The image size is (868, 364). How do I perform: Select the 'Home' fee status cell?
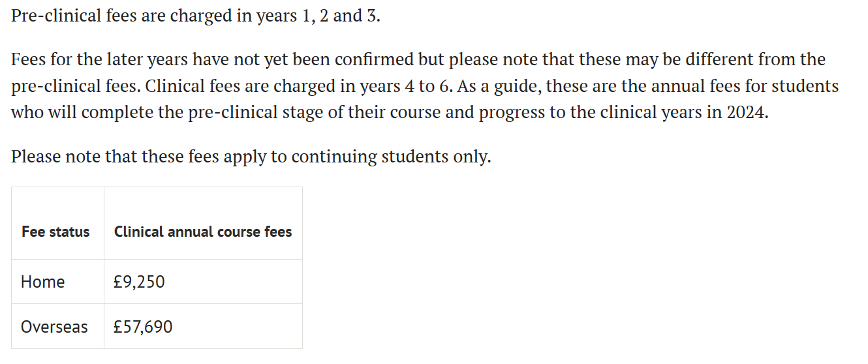click(43, 282)
